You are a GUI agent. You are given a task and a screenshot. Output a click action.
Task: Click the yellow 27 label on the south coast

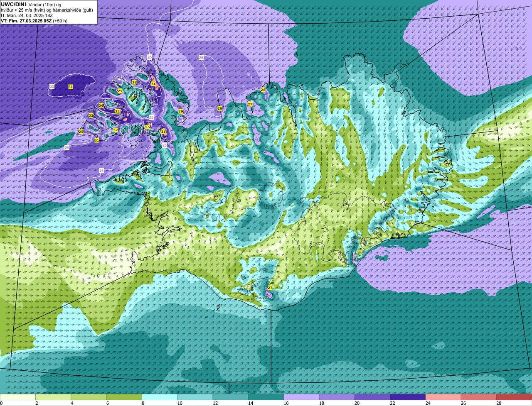pyautogui.click(x=270, y=288)
